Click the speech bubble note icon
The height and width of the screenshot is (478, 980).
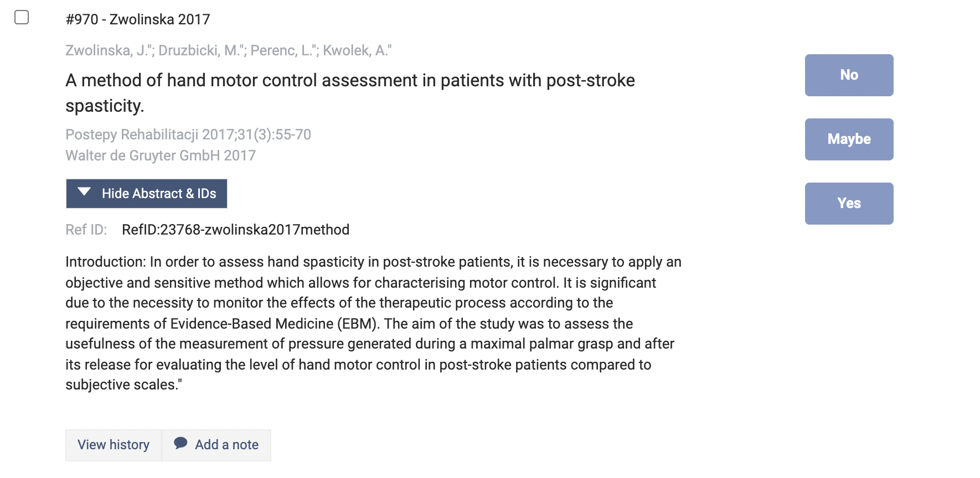180,443
